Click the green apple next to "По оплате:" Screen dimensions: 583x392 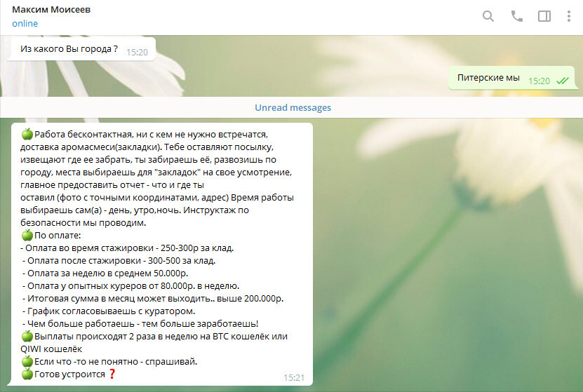27,235
